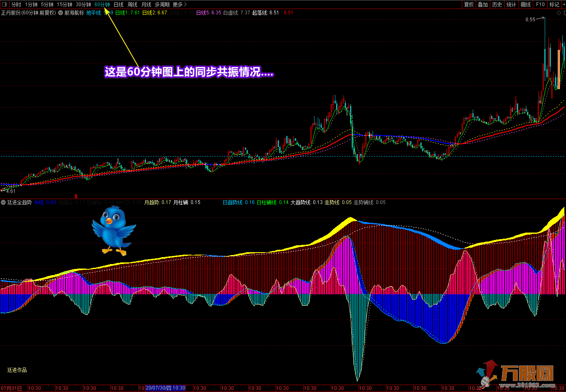
Task: Toggle the 叠加 overlay option
Action: click(x=483, y=4)
